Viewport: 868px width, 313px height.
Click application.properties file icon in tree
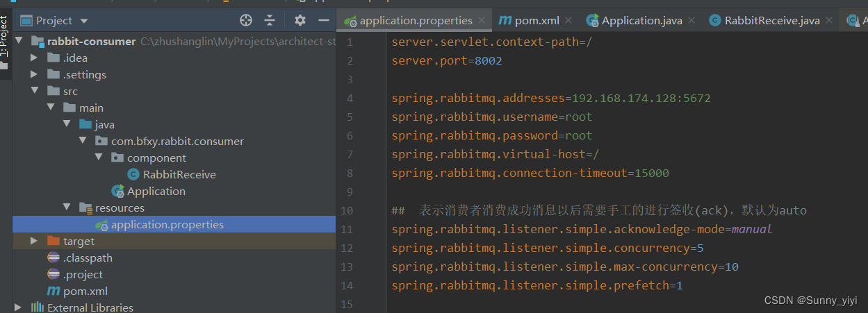101,224
